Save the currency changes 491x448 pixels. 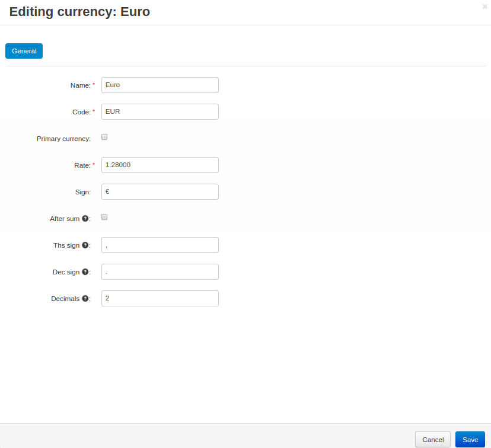point(470,440)
